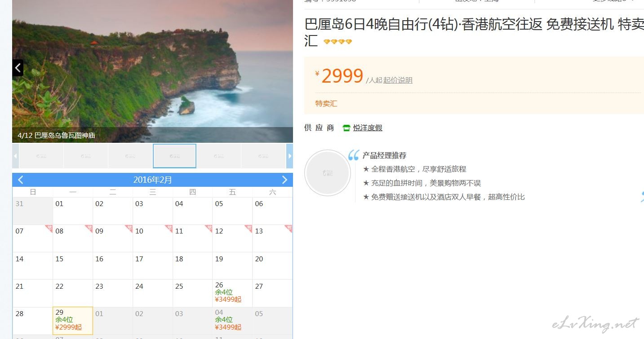This screenshot has height=339, width=644.
Task: Select the first gallery thumbnail
Action: 41,156
